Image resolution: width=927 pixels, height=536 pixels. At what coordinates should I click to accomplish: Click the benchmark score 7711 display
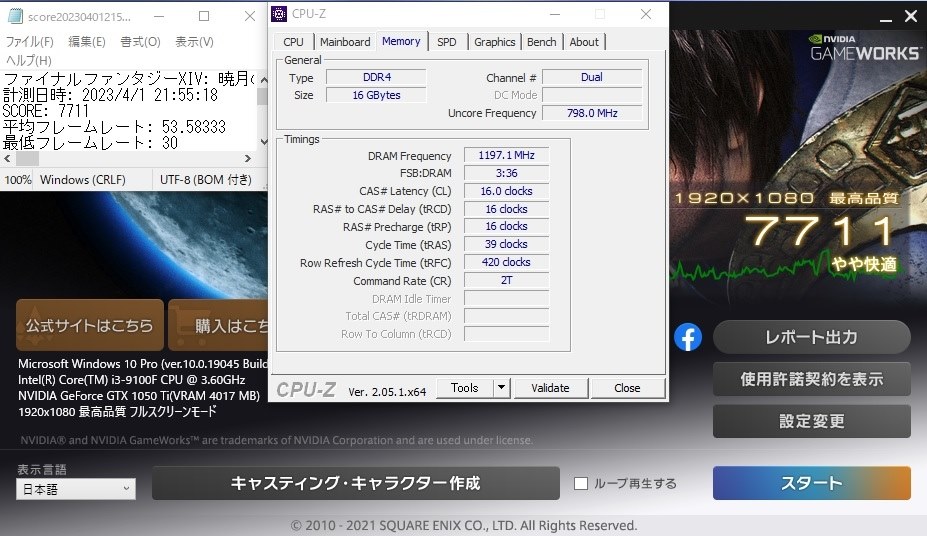point(819,231)
